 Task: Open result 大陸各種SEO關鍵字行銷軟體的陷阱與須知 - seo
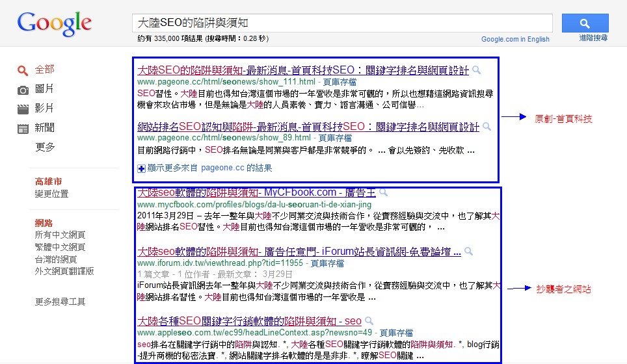249,321
